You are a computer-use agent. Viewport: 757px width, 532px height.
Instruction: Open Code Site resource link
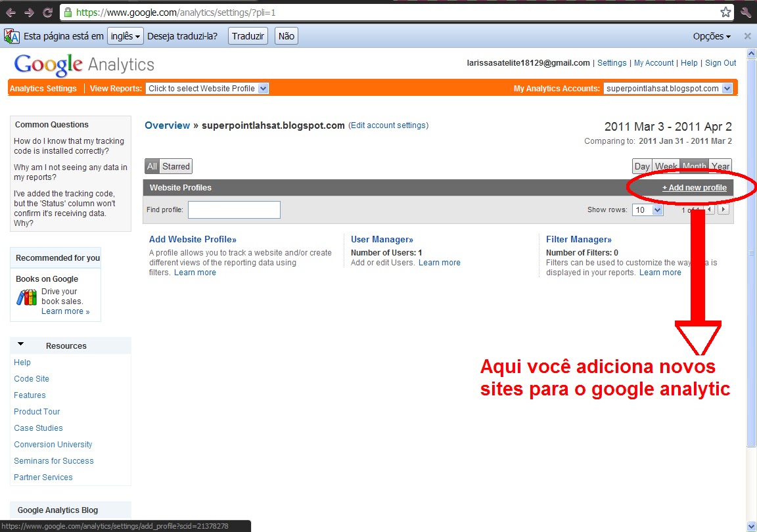pyautogui.click(x=32, y=379)
